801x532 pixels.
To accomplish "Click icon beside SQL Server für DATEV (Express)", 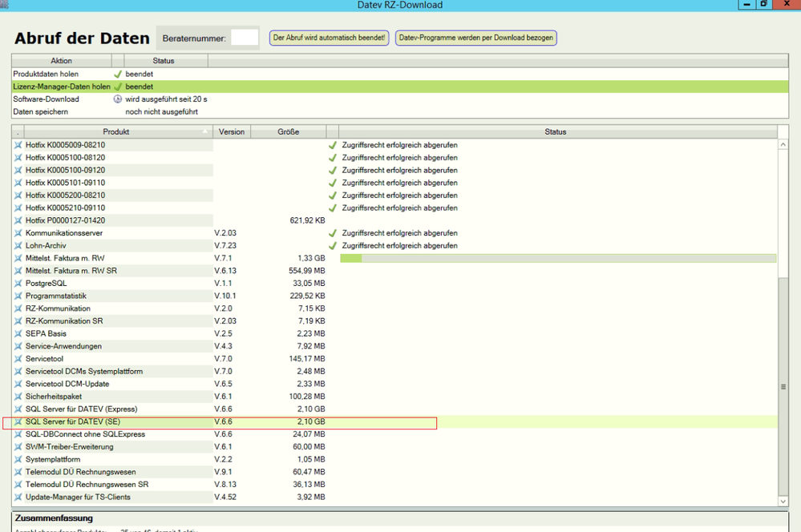I will 18,409.
